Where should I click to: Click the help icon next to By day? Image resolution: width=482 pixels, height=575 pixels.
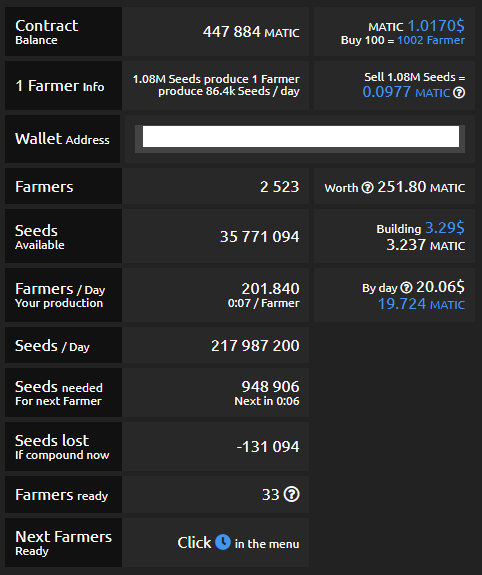tap(406, 288)
